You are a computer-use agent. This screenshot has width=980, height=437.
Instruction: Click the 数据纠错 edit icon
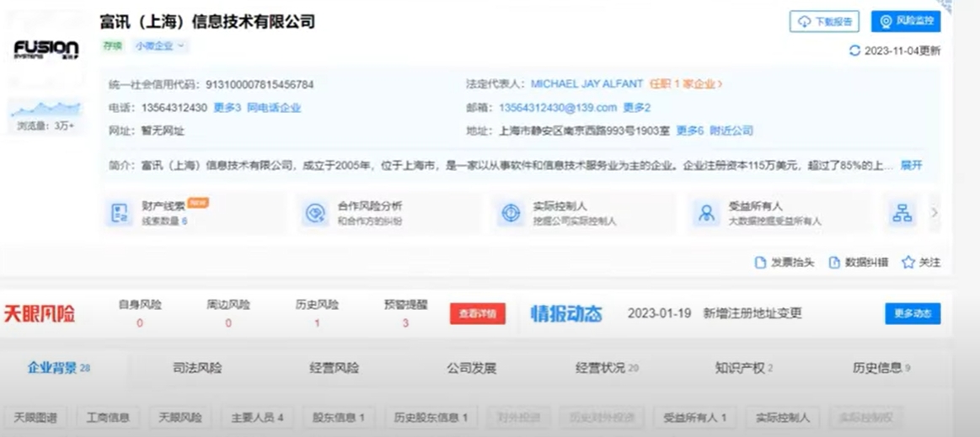[x=834, y=263]
